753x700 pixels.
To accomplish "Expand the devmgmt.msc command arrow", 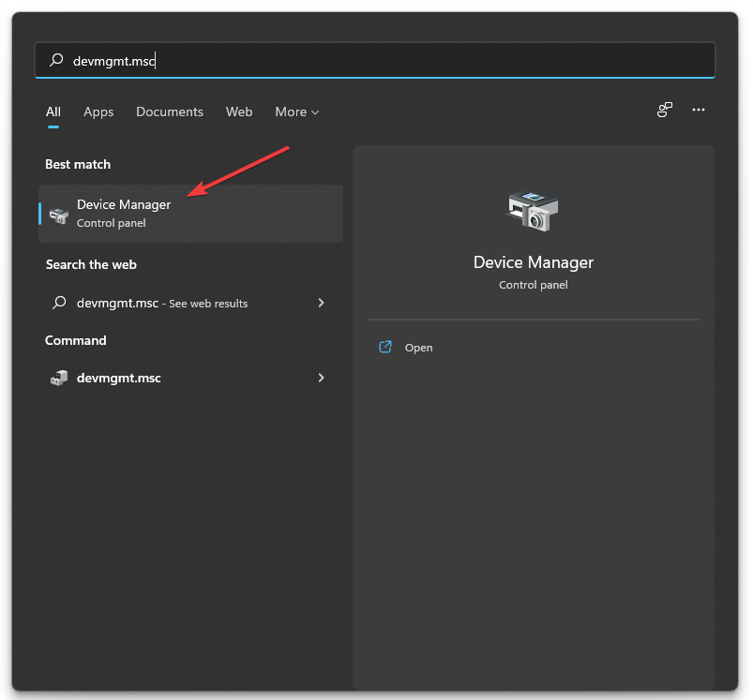I will point(321,378).
